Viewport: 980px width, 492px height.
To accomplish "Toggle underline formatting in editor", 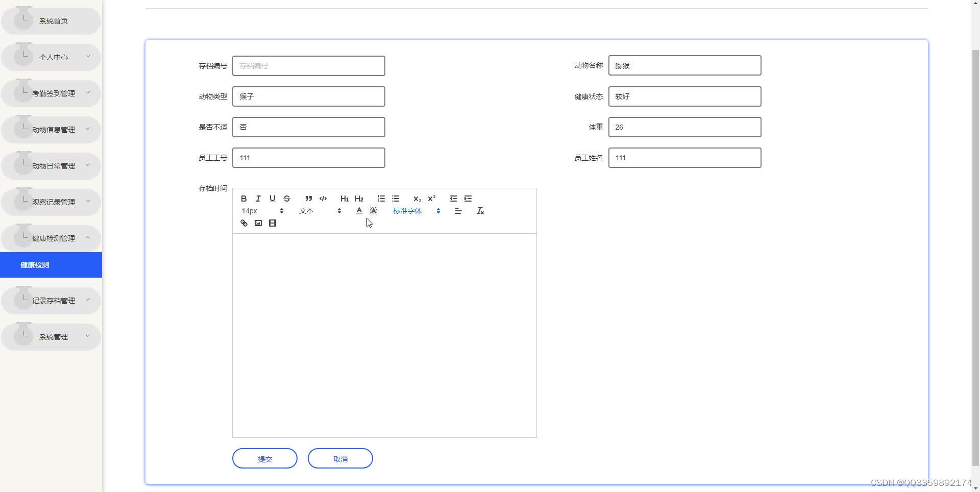I will [273, 199].
